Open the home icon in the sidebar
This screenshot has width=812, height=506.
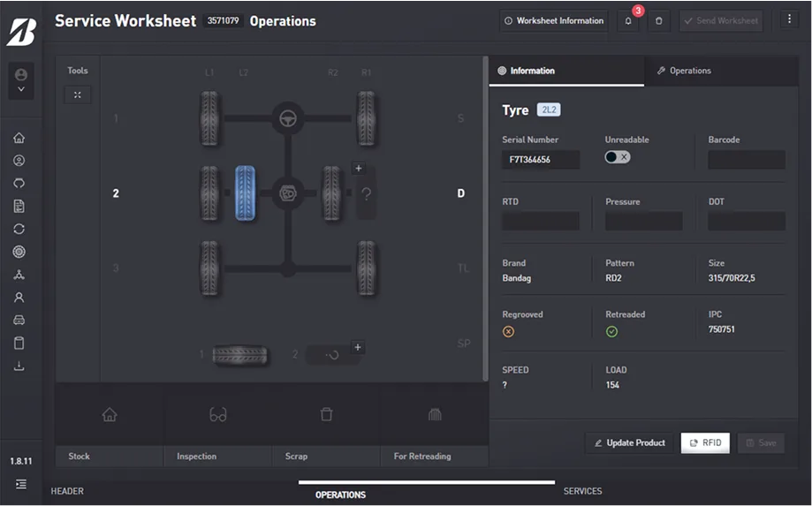tap(19, 138)
